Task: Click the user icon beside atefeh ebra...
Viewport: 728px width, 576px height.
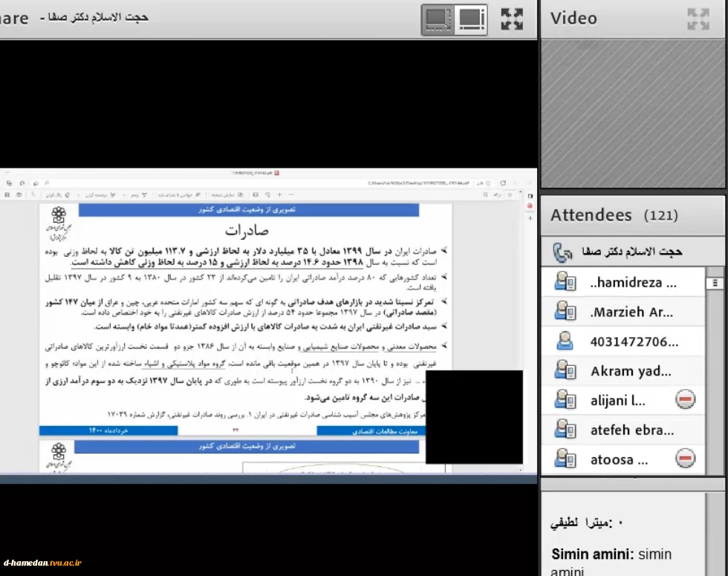Action: [x=565, y=430]
